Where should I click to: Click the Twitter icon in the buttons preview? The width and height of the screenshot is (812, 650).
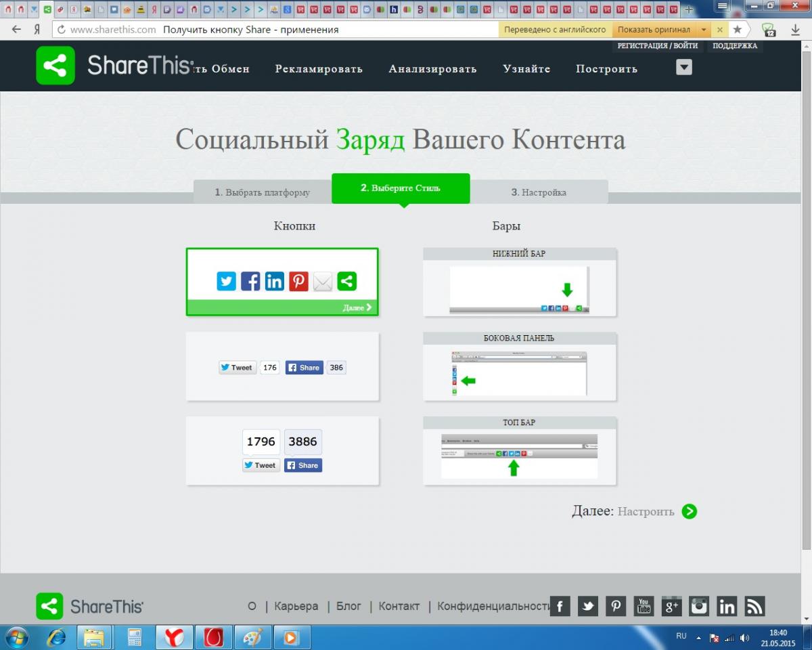tap(226, 281)
